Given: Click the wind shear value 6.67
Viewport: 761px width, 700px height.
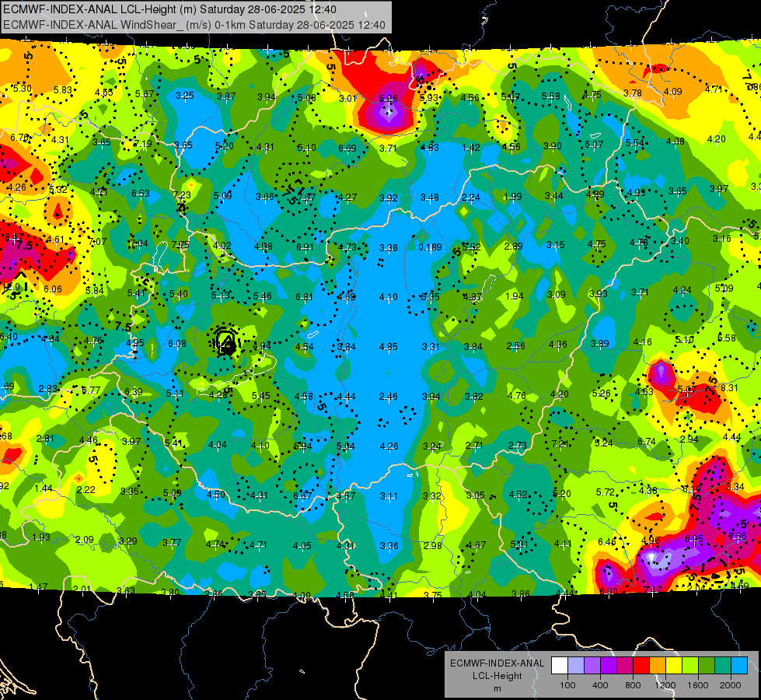Looking at the screenshot, I should pyautogui.click(x=302, y=495).
